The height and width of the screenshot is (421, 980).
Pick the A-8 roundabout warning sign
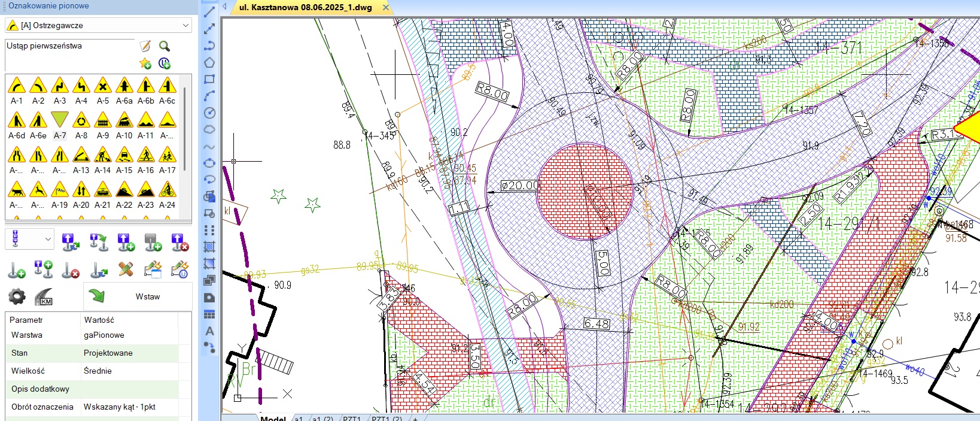click(81, 120)
